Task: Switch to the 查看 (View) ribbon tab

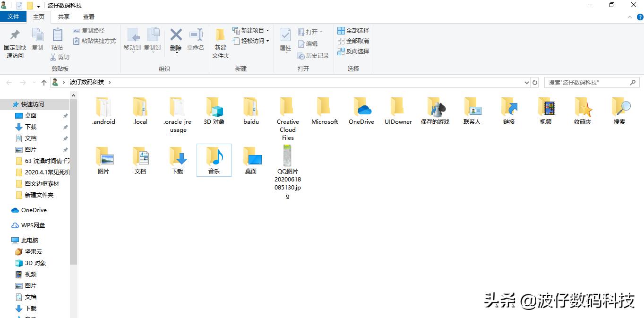Action: (88, 17)
